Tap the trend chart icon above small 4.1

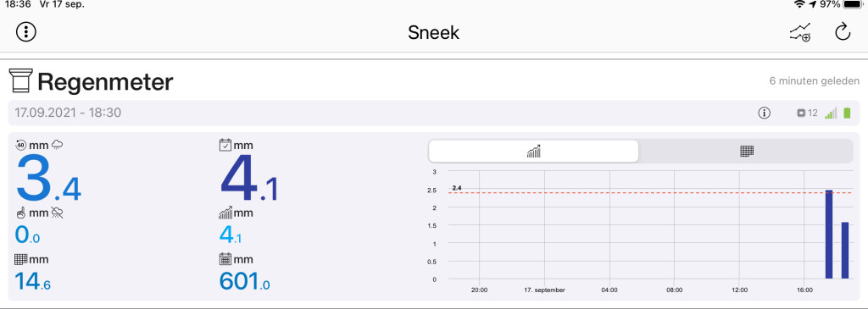(x=225, y=213)
